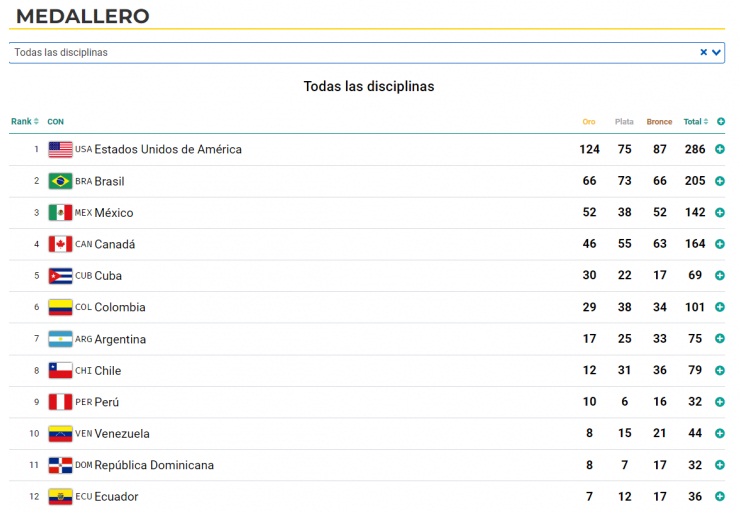Sort table by Rank column
Screen dimensions: 743x525
point(24,122)
